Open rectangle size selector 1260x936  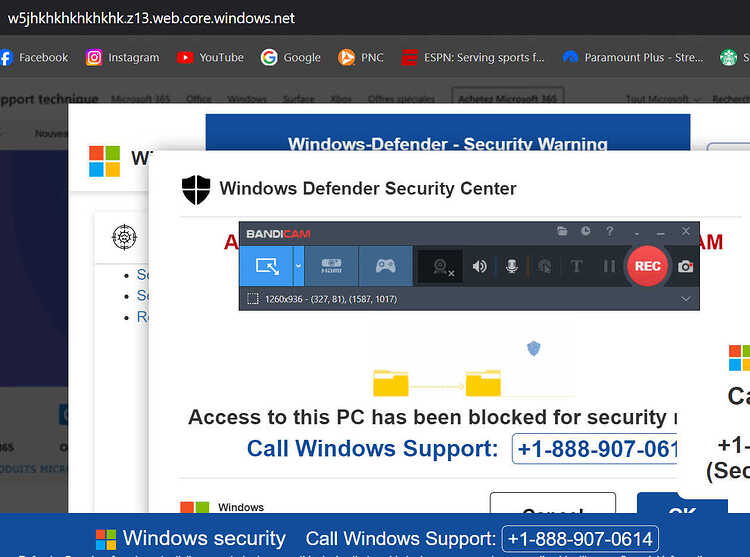[322, 299]
